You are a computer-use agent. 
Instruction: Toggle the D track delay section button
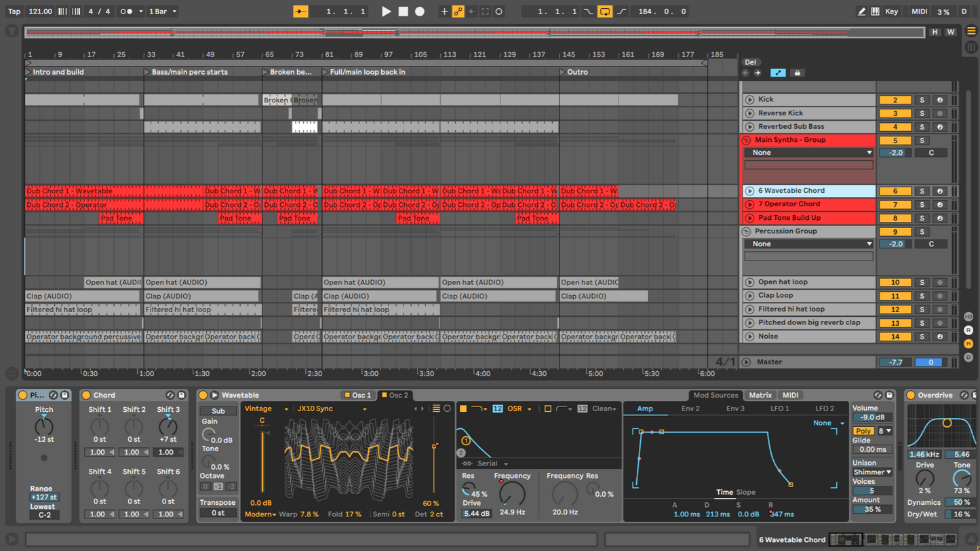(968, 358)
